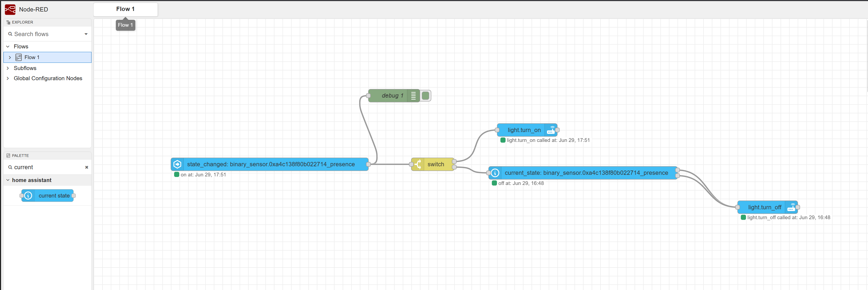
Task: Expand the Flow 1 tree entry
Action: 10,57
